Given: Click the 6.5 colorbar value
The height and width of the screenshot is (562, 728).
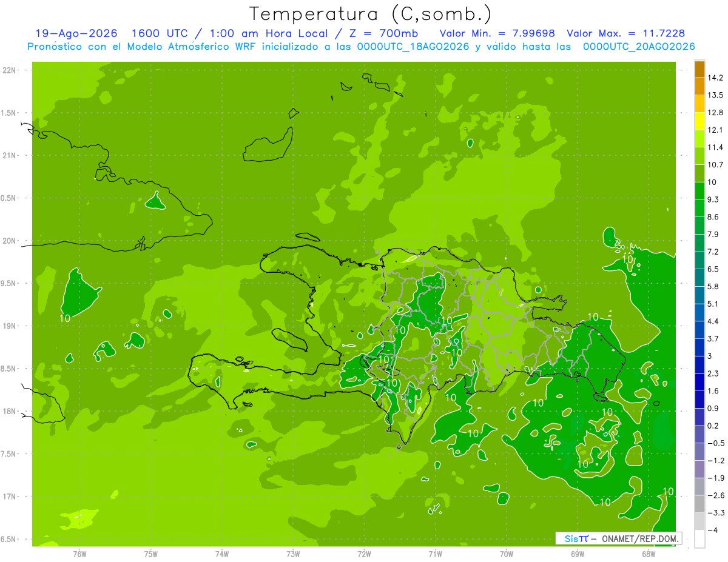Looking at the screenshot, I should point(713,269).
